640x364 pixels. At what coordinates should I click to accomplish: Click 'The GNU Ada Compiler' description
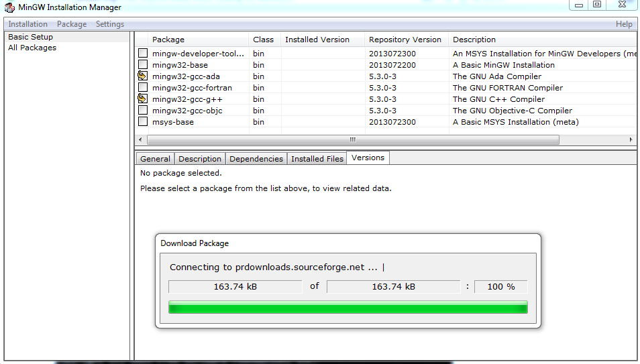pos(496,76)
